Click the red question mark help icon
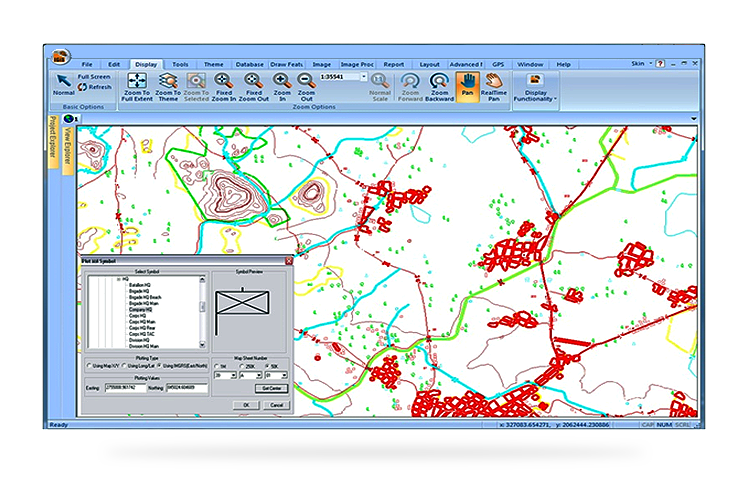The image size is (749, 500). 661,63
